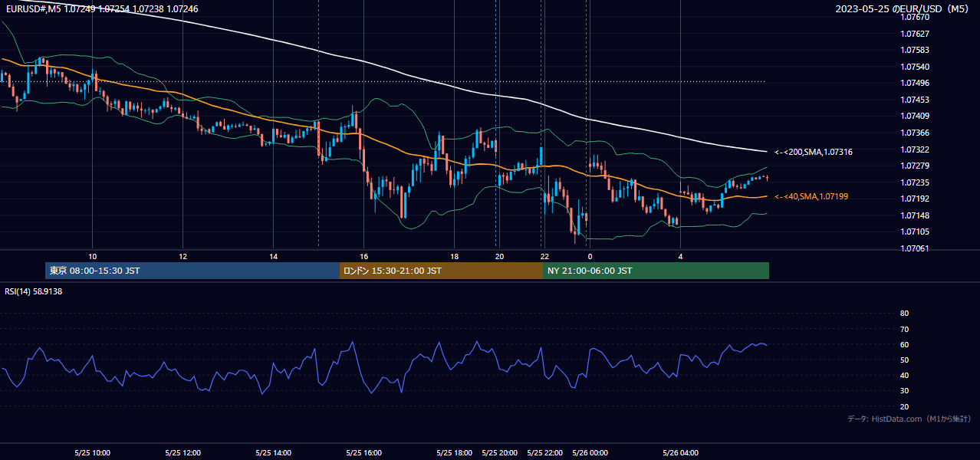Click RSI scale value 30
The image size is (980, 460).
(904, 391)
